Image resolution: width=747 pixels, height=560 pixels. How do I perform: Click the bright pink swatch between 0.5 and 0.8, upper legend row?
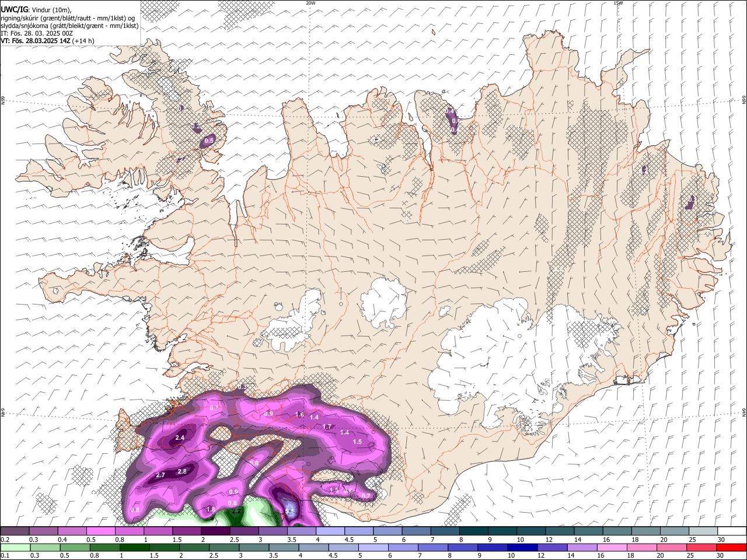(x=100, y=531)
